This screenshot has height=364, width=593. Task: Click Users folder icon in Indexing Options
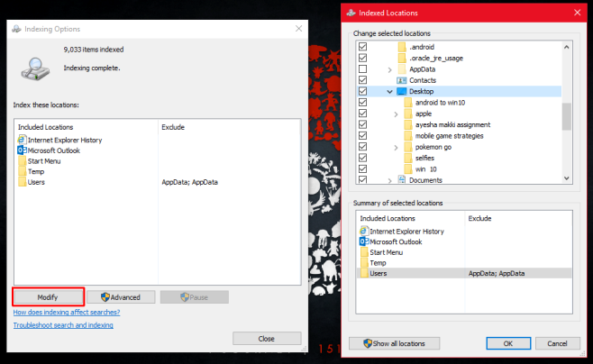point(22,182)
